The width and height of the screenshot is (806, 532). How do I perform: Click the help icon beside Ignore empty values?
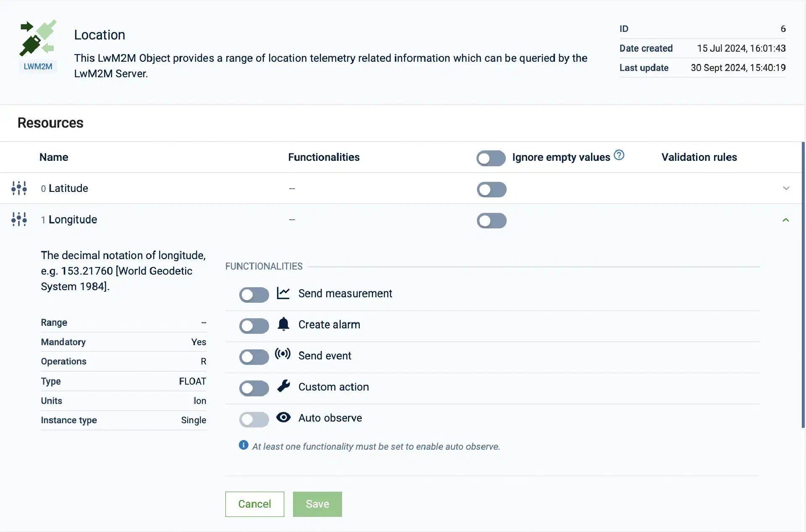click(x=619, y=155)
